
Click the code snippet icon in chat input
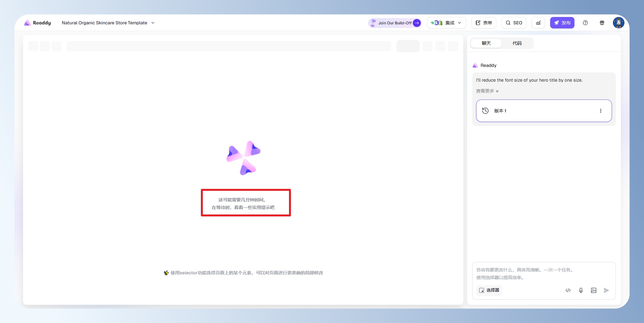568,290
